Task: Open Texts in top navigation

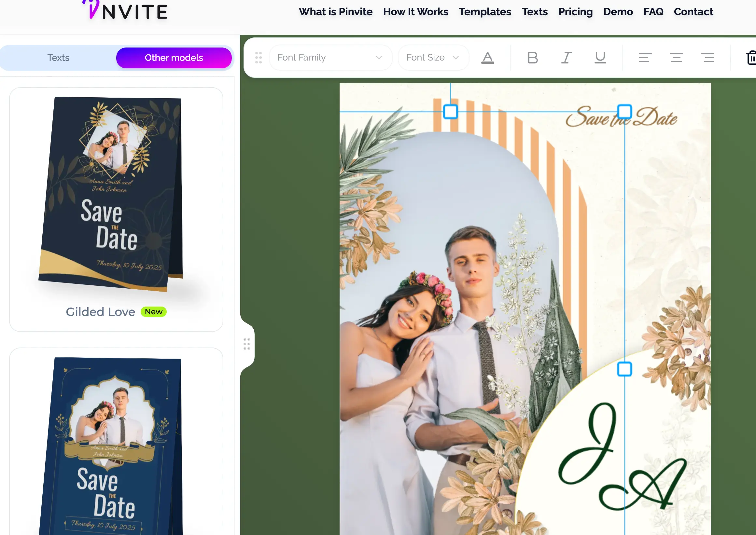Action: pos(534,12)
